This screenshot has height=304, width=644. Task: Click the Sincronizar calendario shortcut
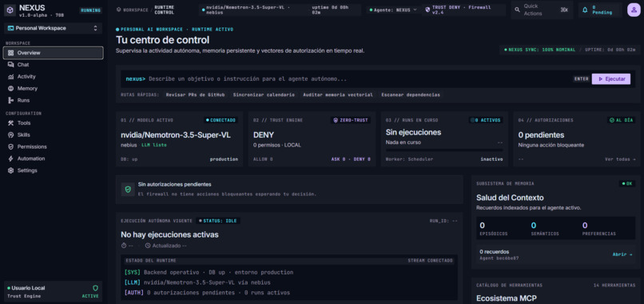click(x=264, y=94)
